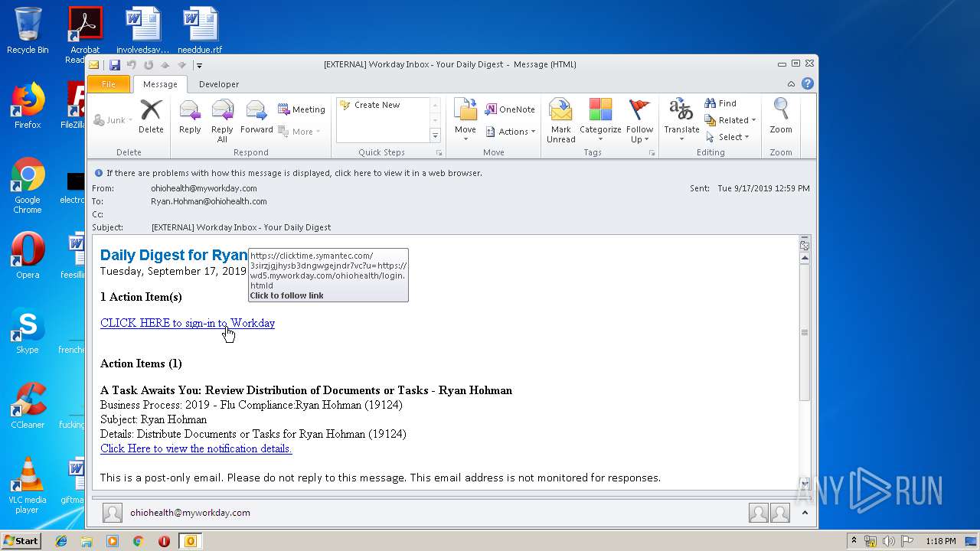The width and height of the screenshot is (980, 551).
Task: Forward this Workday message
Action: tap(256, 117)
